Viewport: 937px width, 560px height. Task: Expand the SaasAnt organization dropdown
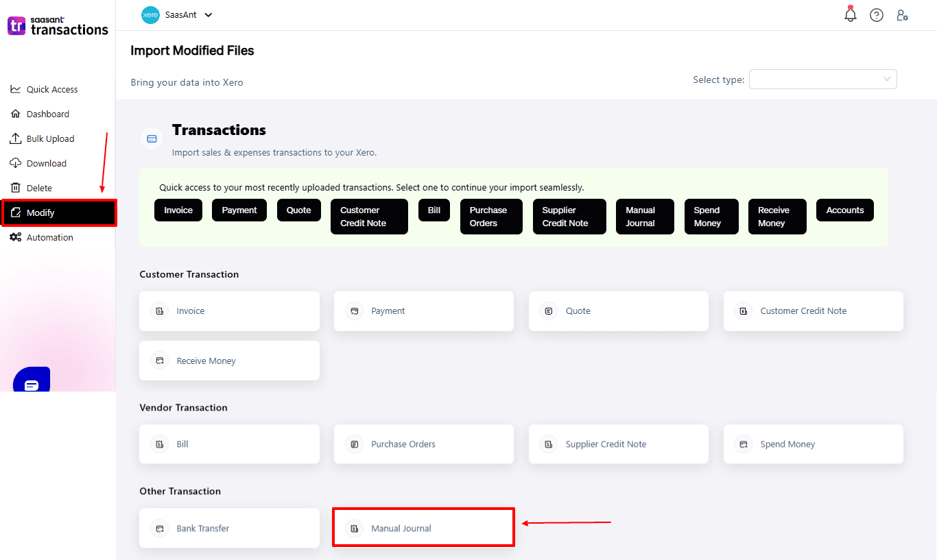208,15
